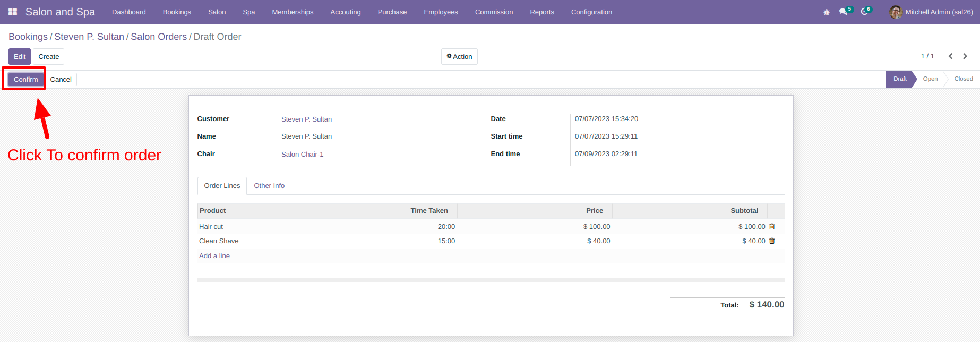Open the Salon Chair-1 link

tap(302, 154)
